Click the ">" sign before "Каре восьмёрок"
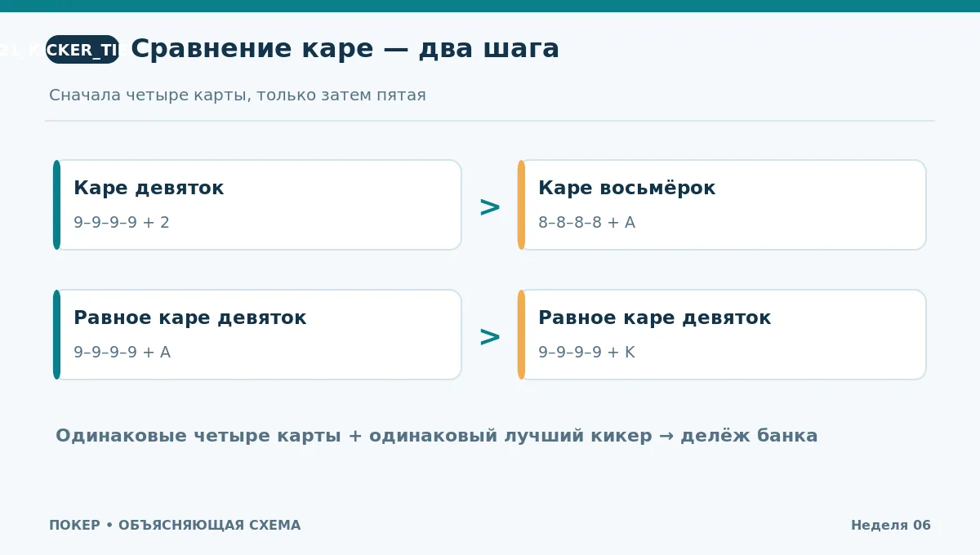The width and height of the screenshot is (980, 555). 489,207
